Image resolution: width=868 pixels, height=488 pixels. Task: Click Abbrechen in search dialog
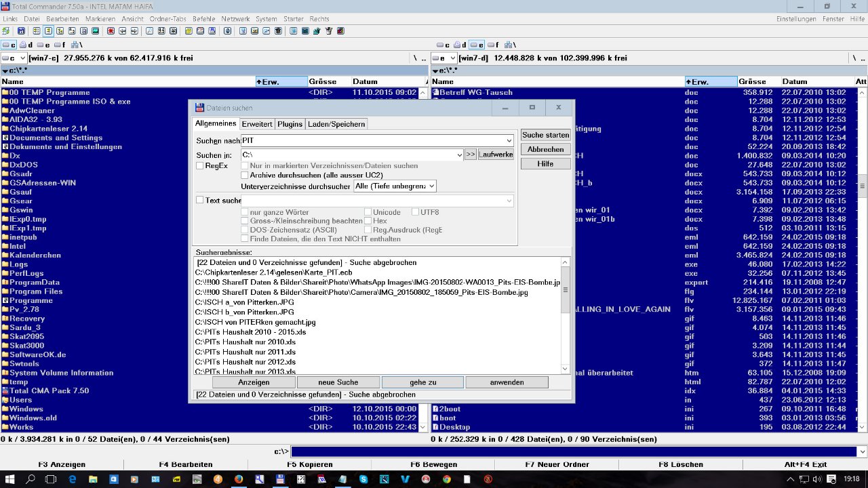pos(545,149)
